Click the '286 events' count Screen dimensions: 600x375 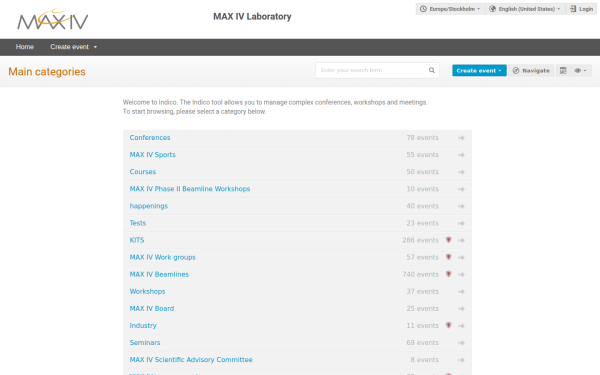[x=421, y=240]
